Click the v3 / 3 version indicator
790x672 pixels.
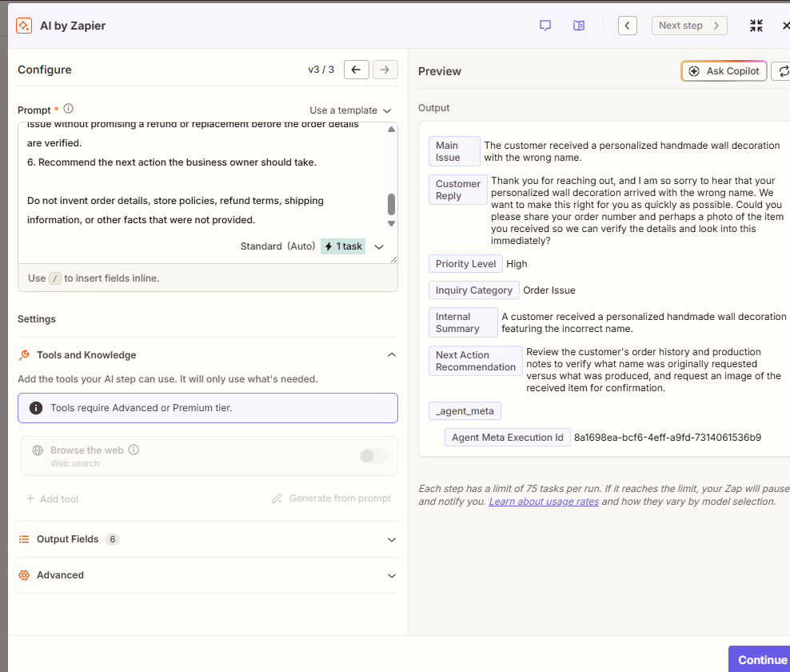(x=321, y=70)
